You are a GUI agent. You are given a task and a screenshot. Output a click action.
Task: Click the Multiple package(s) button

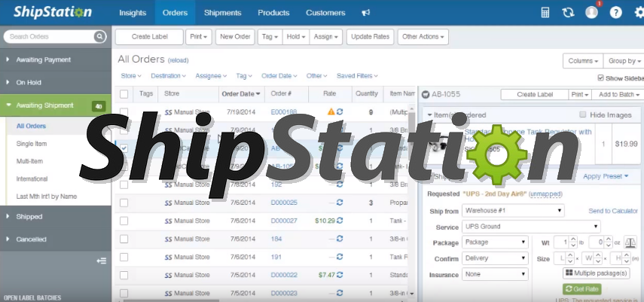click(597, 273)
